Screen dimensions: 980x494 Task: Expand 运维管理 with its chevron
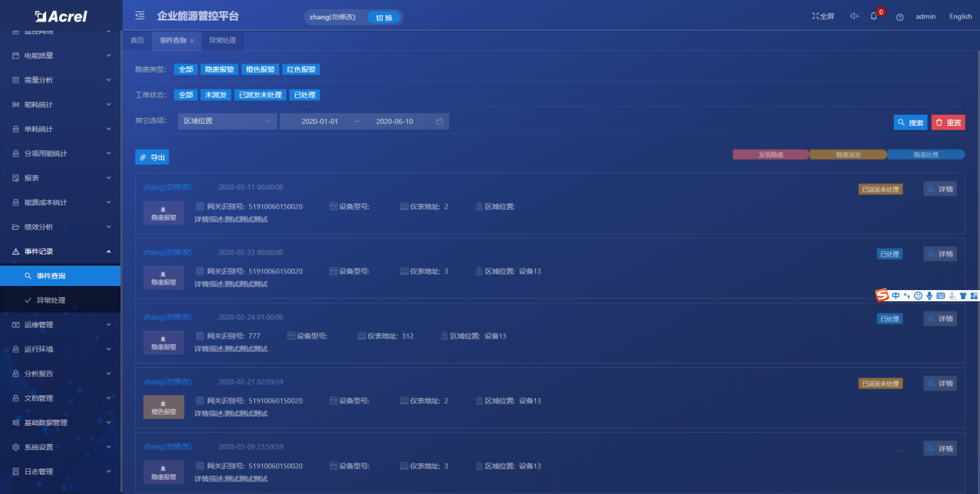pos(109,324)
